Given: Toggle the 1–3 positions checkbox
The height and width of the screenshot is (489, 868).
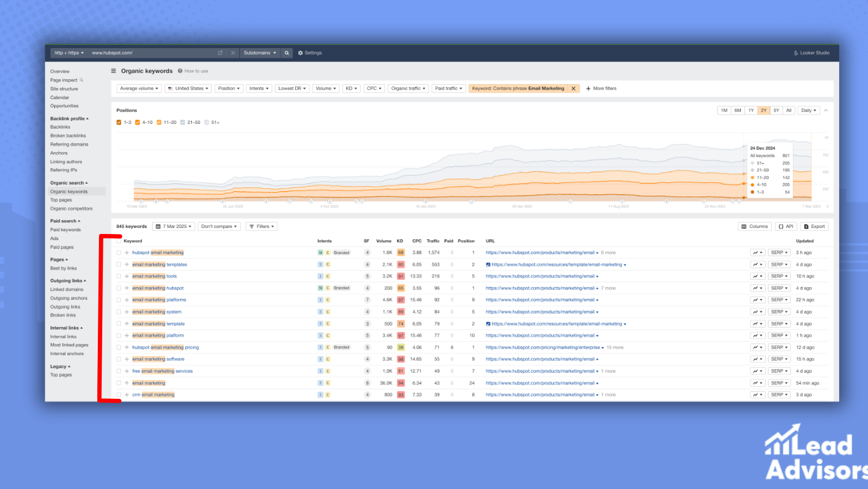Looking at the screenshot, I should [119, 122].
